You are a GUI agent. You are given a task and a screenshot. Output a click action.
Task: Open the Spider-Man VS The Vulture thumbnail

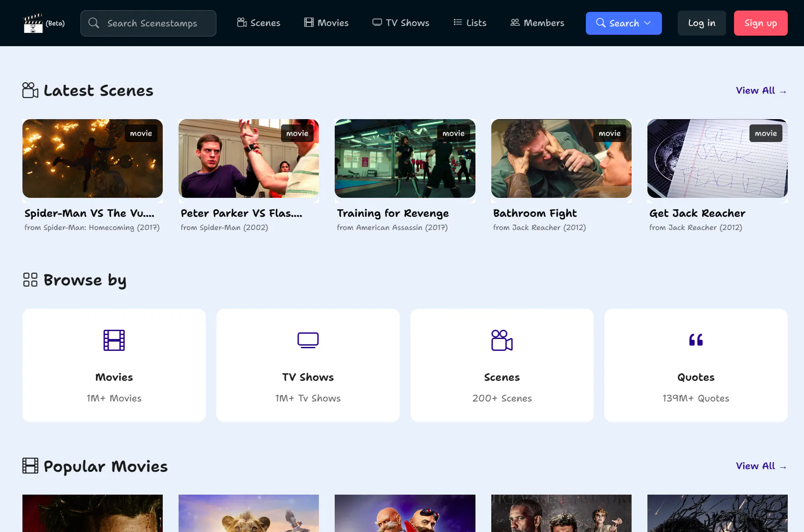tap(92, 158)
